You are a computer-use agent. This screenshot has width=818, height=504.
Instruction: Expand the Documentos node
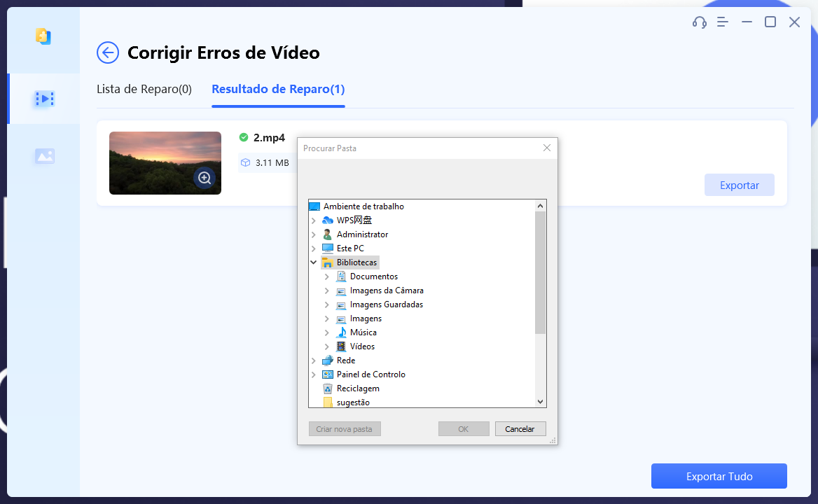(x=327, y=276)
